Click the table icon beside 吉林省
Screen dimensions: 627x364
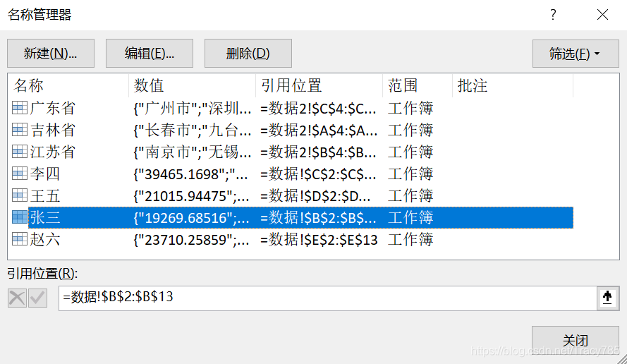click(20, 130)
